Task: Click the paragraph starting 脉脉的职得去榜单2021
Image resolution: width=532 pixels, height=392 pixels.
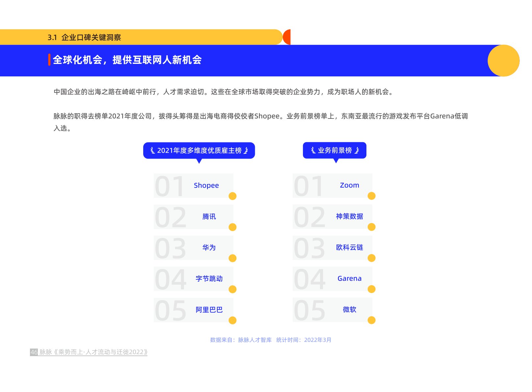Action: [x=260, y=122]
